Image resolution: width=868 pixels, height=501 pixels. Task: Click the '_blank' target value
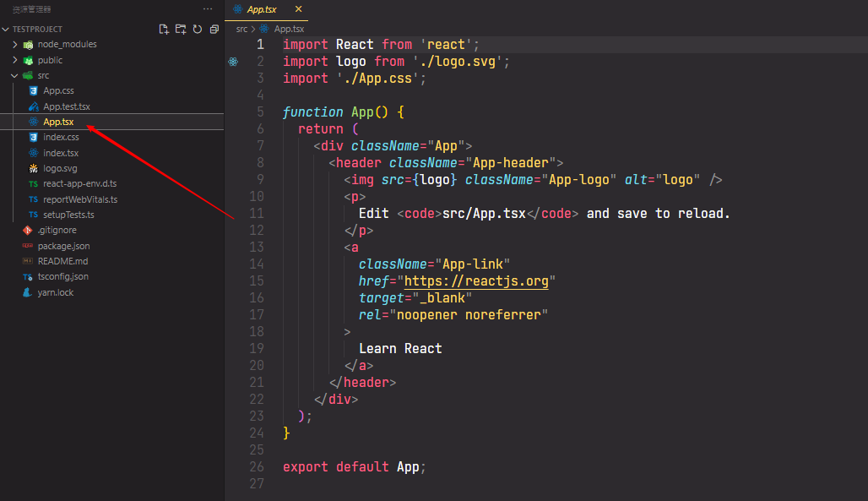(442, 297)
